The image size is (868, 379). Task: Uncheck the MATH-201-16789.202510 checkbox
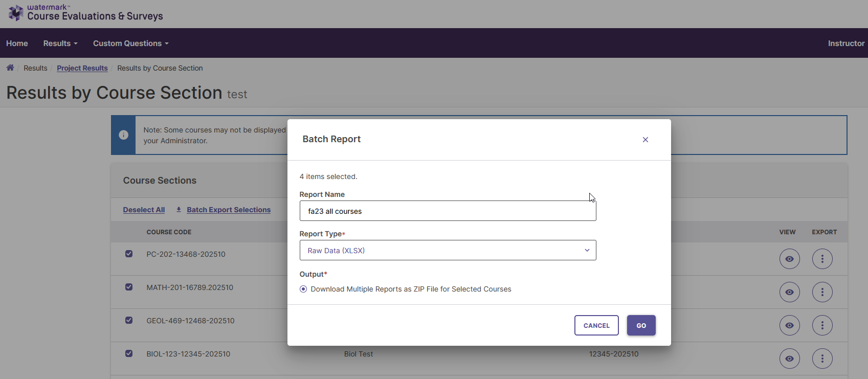pos(129,287)
